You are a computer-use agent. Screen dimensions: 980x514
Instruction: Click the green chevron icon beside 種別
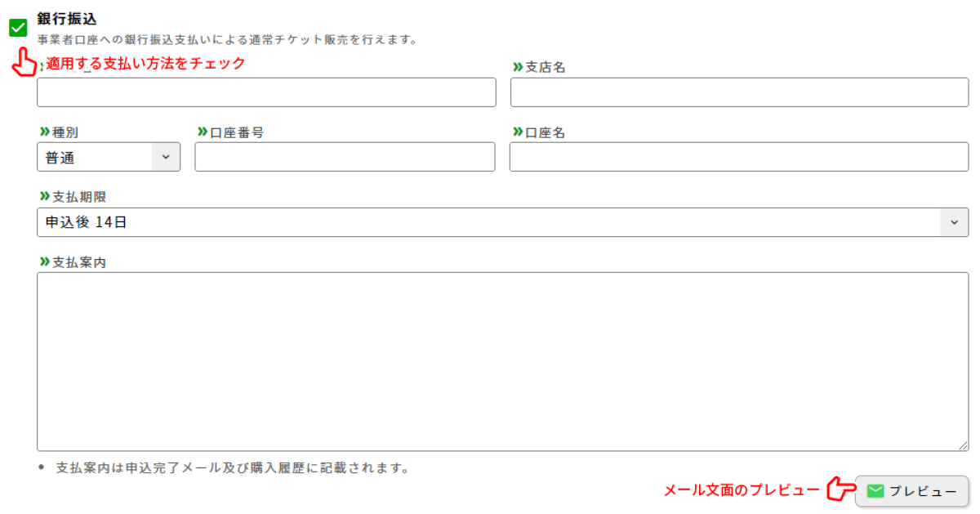point(45,132)
